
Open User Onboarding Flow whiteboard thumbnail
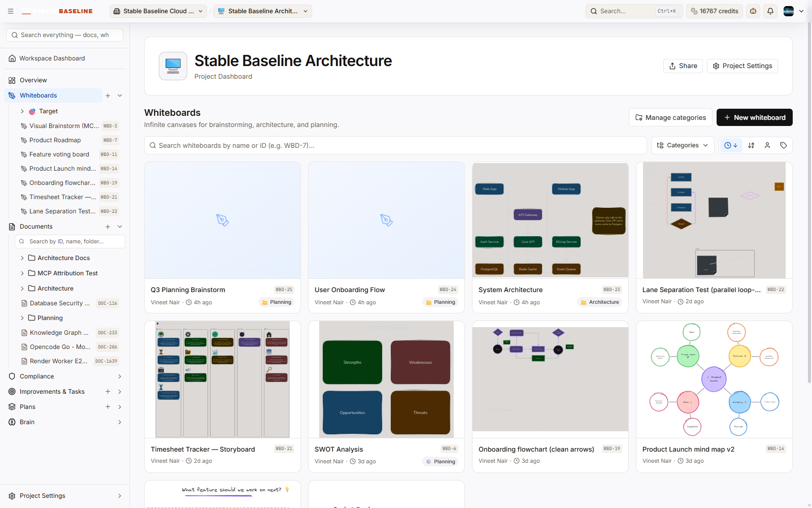point(386,220)
